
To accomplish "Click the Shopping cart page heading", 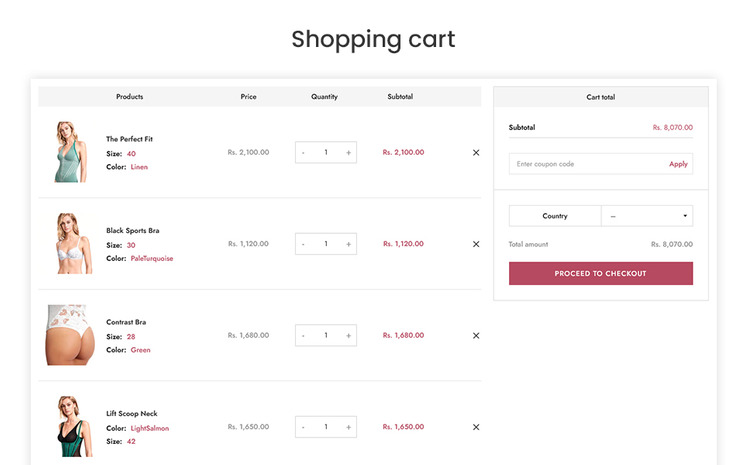I will tap(374, 40).
